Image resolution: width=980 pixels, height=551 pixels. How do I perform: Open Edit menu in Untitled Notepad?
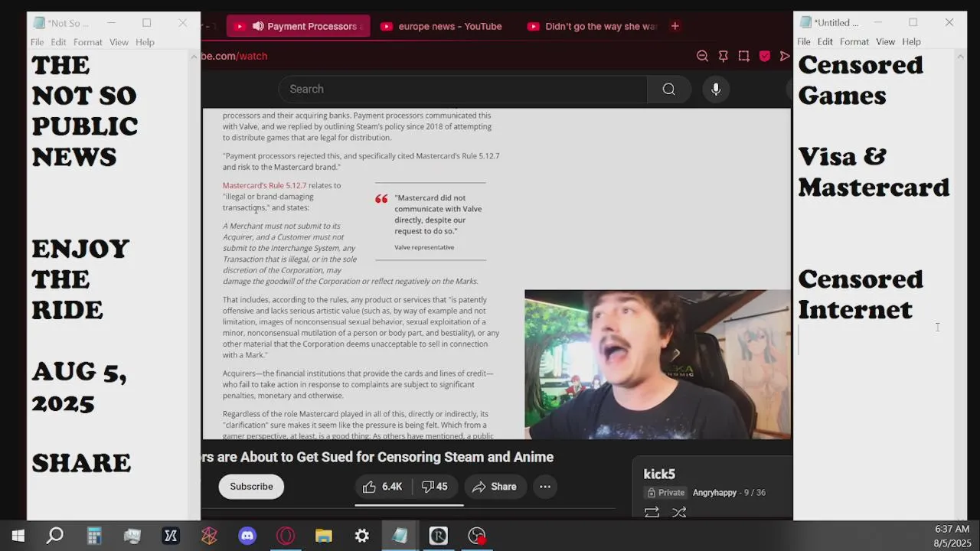[x=825, y=42]
